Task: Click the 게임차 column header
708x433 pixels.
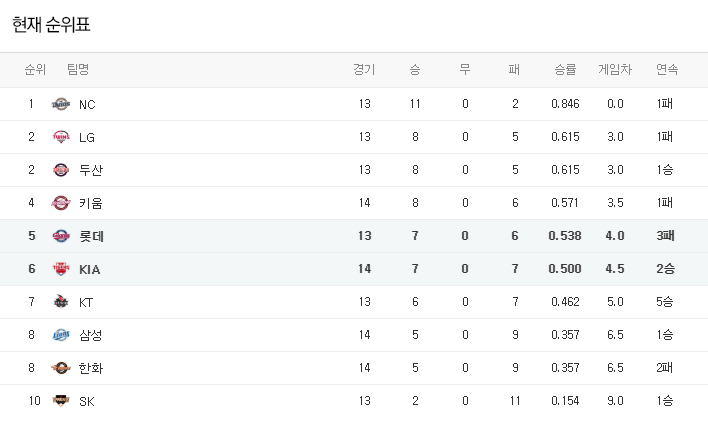Action: (615, 70)
